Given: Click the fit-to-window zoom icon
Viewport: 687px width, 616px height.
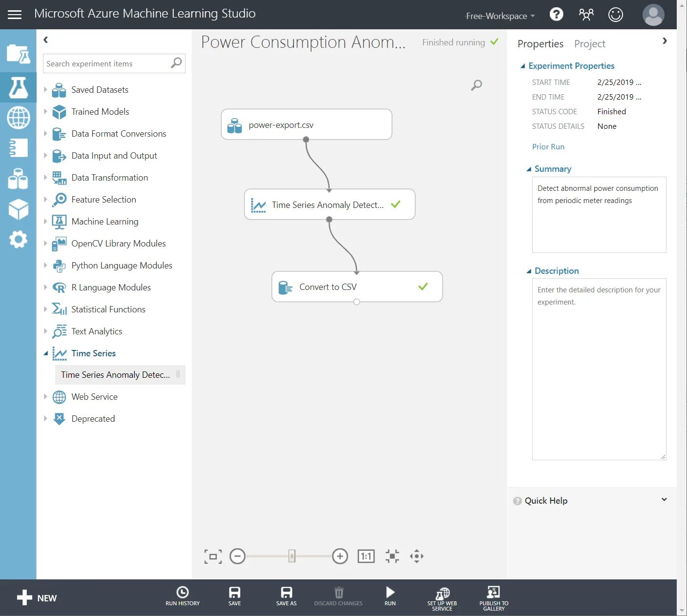Looking at the screenshot, I should (x=213, y=556).
